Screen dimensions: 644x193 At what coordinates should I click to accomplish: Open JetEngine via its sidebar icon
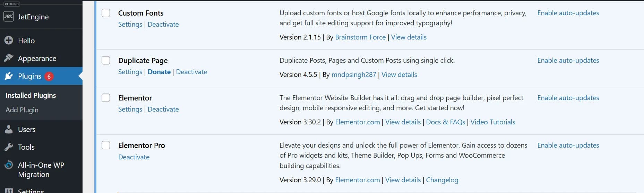[x=9, y=16]
